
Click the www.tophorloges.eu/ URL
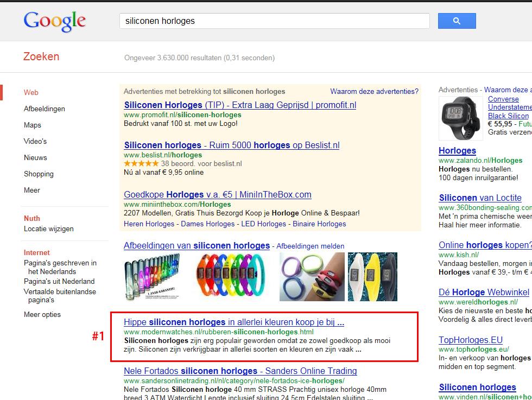pos(473,350)
